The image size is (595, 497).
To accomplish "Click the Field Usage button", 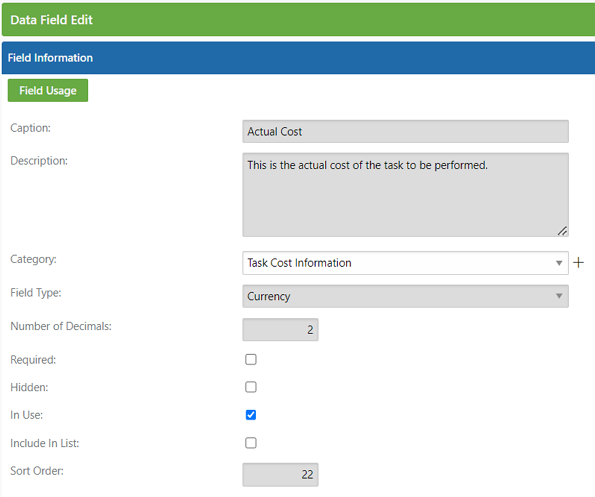I will pyautogui.click(x=48, y=90).
